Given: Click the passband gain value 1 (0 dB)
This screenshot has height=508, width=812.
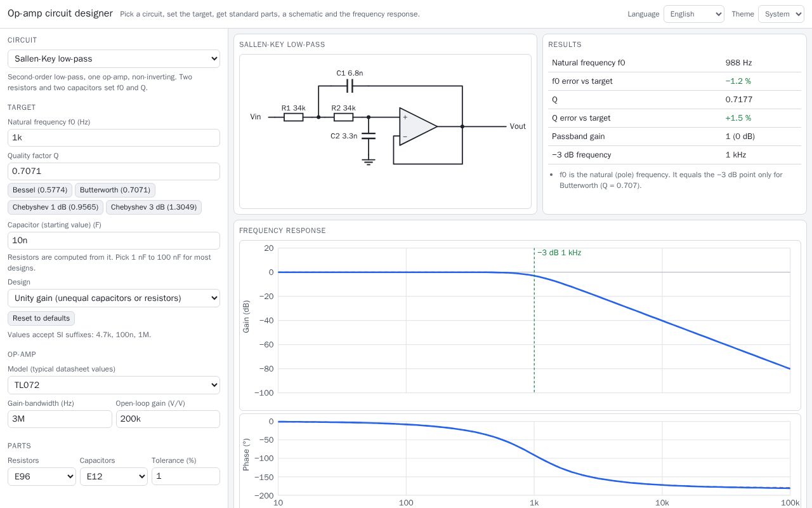Looking at the screenshot, I should 740,137.
